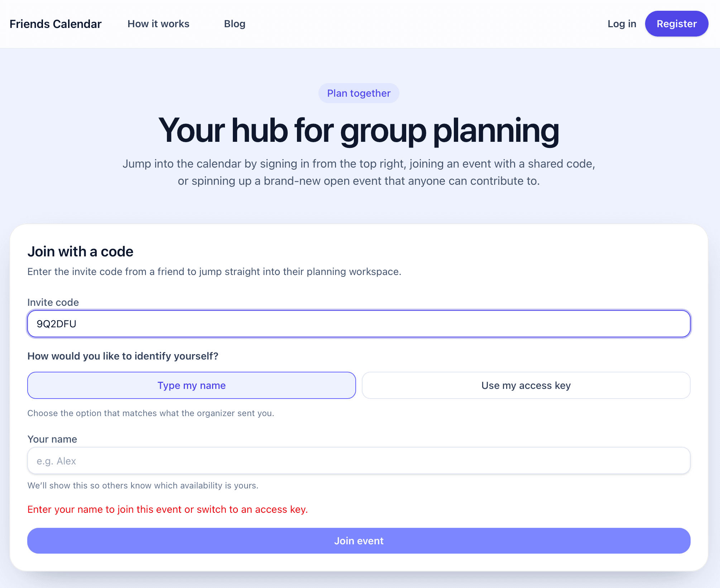Click the Join event button
The width and height of the screenshot is (720, 588).
[359, 541]
